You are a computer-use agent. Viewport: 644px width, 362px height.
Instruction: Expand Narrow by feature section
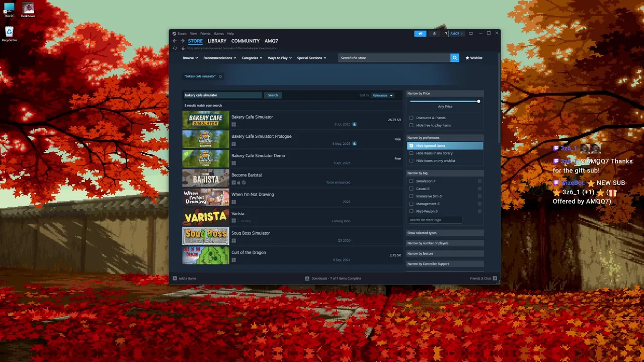click(x=445, y=253)
